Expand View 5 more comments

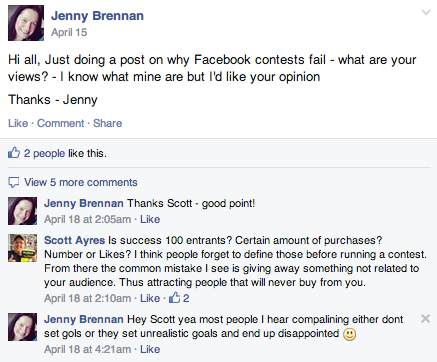(81, 182)
